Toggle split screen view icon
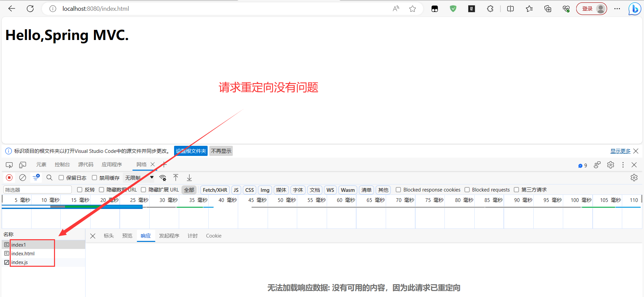 [x=511, y=9]
